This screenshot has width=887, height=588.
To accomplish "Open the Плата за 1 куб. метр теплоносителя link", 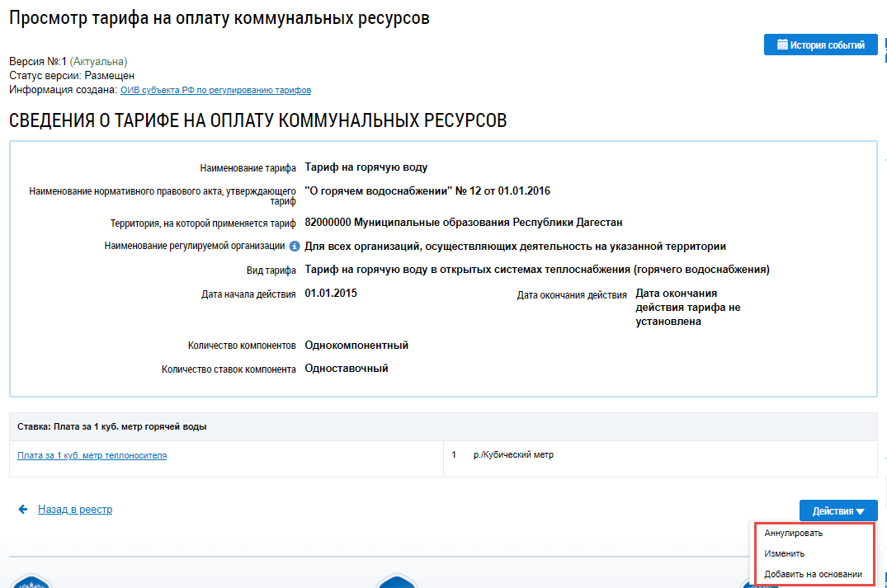I will point(92,454).
